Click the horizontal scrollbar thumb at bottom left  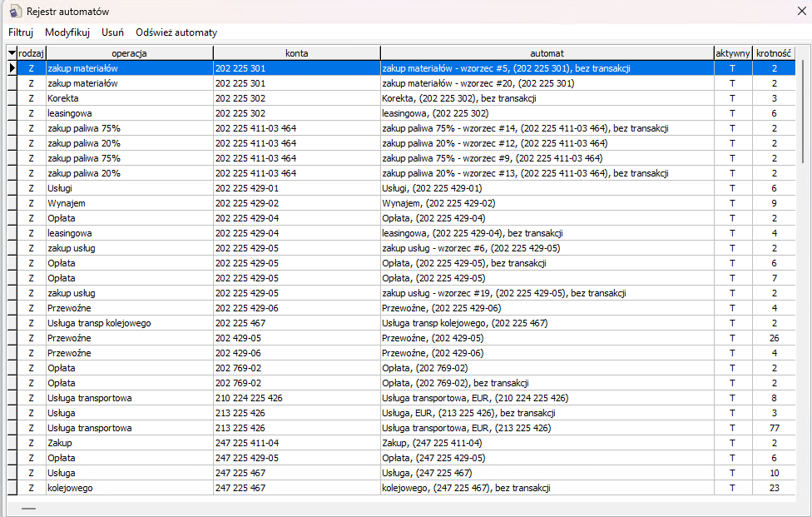tap(29, 507)
